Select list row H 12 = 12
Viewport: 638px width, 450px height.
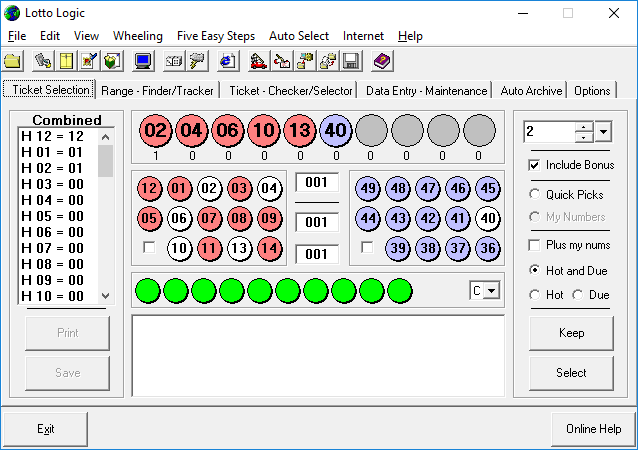point(59,136)
